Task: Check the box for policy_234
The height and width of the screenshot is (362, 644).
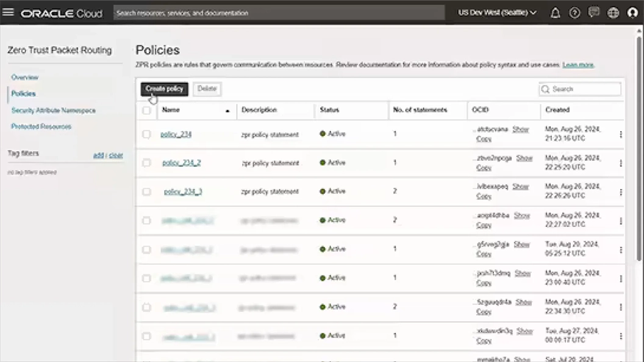Action: point(146,134)
